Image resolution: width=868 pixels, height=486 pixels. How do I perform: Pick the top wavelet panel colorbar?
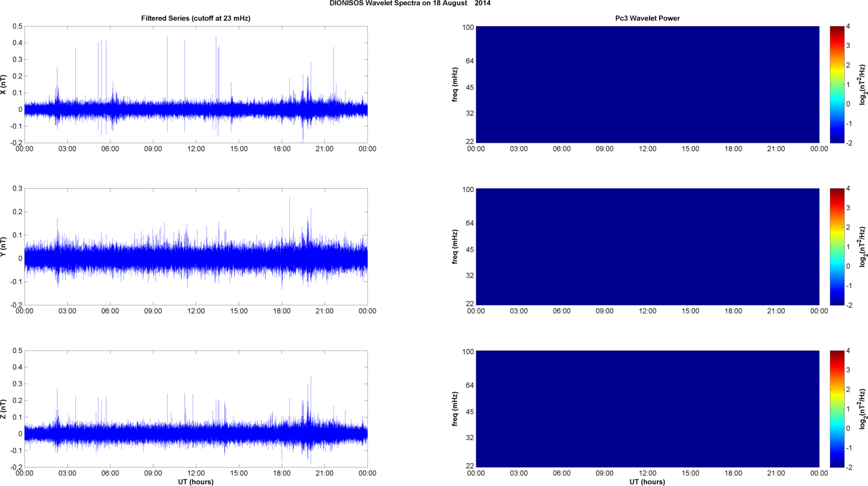point(837,84)
